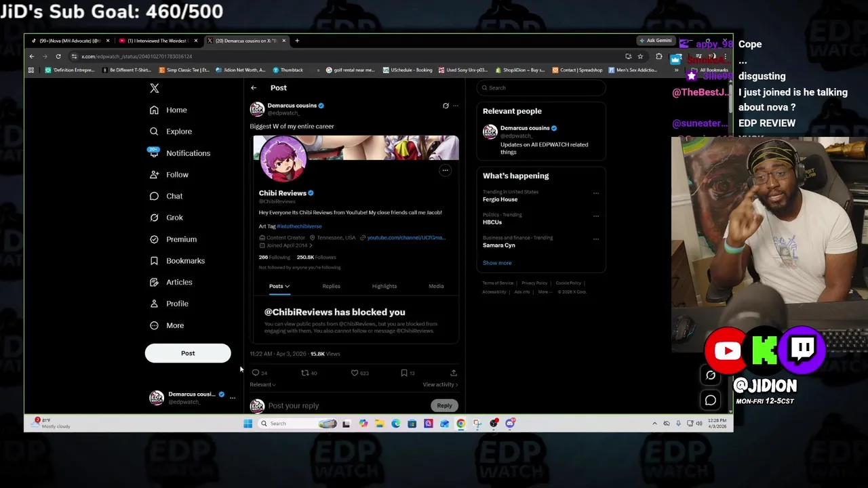The width and height of the screenshot is (868, 488).
Task: Open the Privacy Policy footer link
Action: 534,283
